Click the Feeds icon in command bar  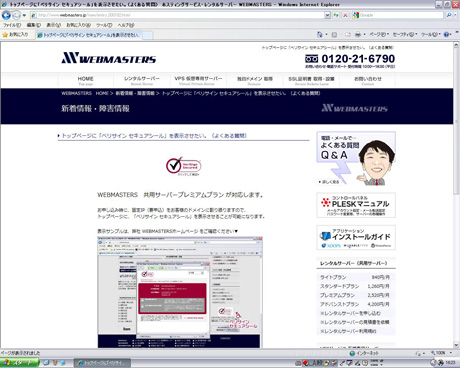[x=334, y=34]
